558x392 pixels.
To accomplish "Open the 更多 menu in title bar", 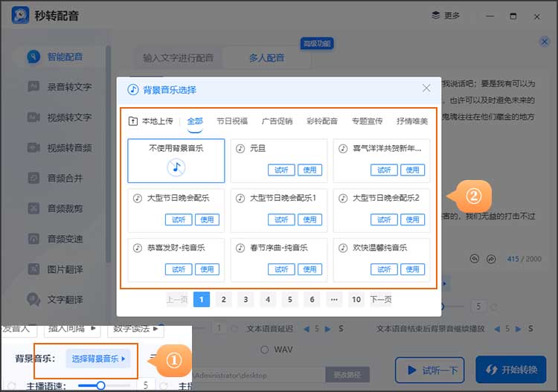I will (x=446, y=16).
